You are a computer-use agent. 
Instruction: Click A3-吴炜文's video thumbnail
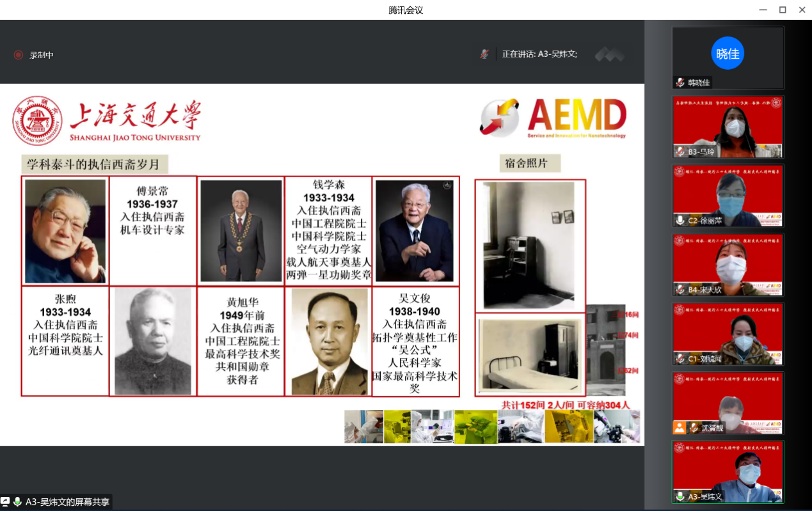tap(728, 470)
